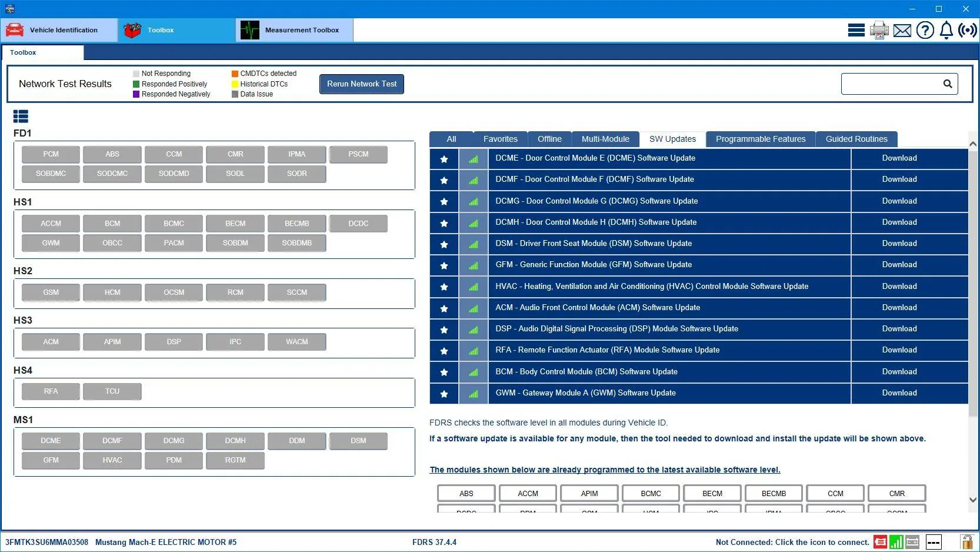Click the signal icon on the GFM Software Update row
Viewport: 980px width, 552px height.
point(474,265)
